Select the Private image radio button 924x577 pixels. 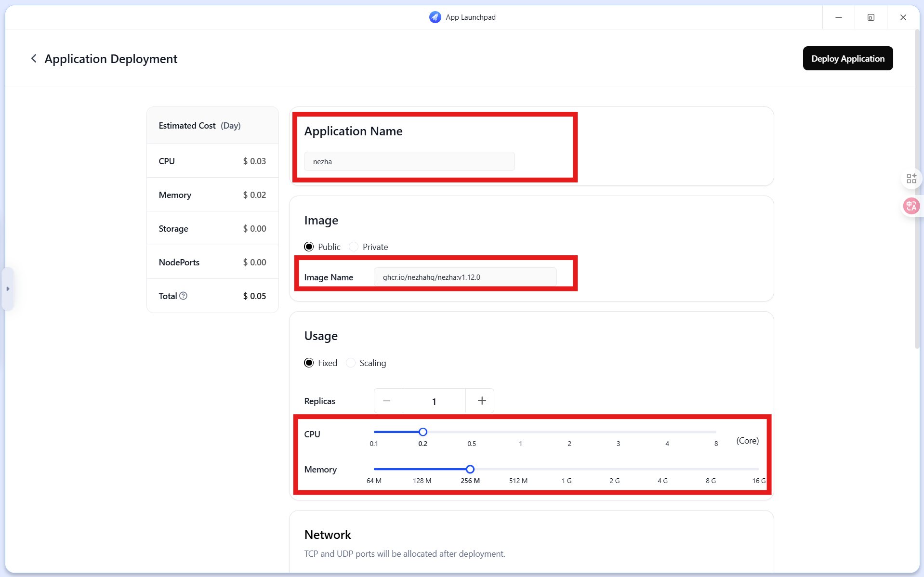point(354,247)
